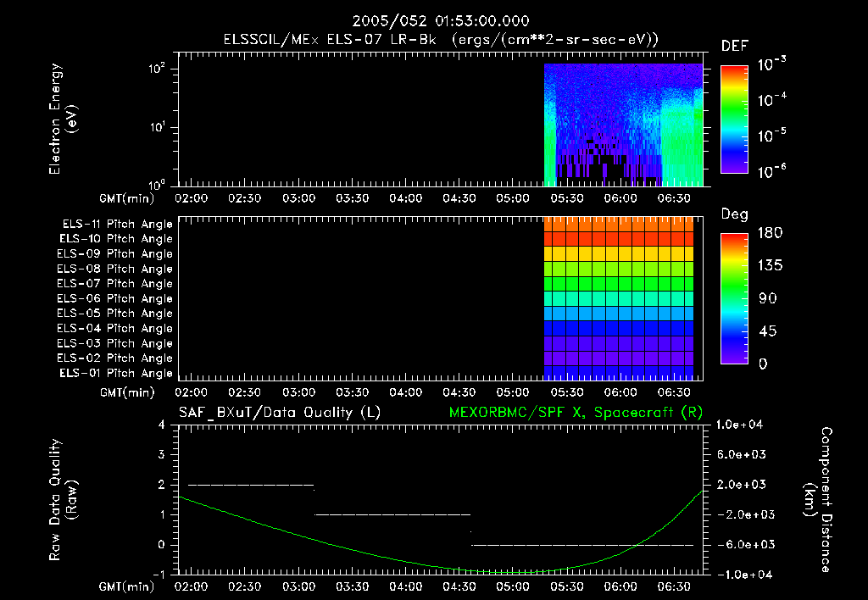Click the 10^1 tick on electron energy axis
The width and height of the screenshot is (868, 600).
point(157,127)
